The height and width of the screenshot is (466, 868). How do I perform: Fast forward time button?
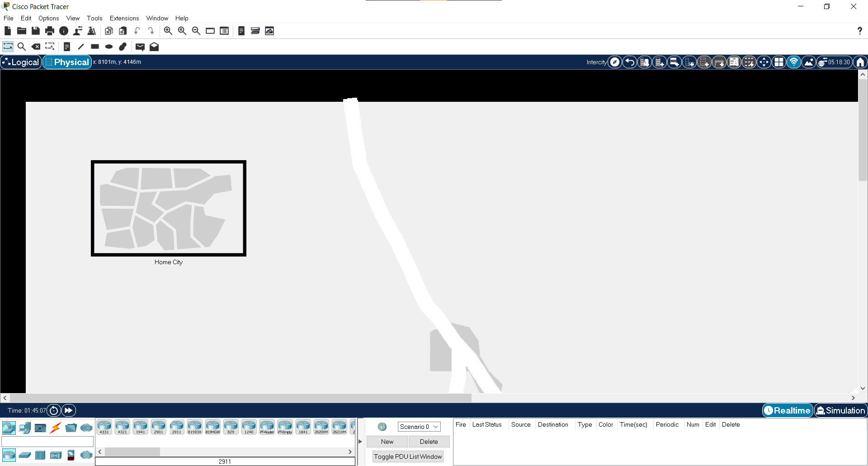[x=68, y=410]
